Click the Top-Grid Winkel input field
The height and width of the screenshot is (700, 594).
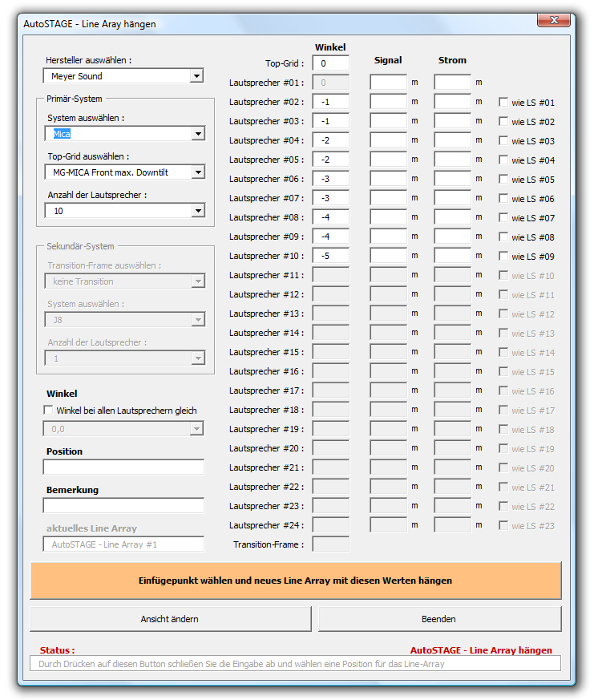(330, 63)
